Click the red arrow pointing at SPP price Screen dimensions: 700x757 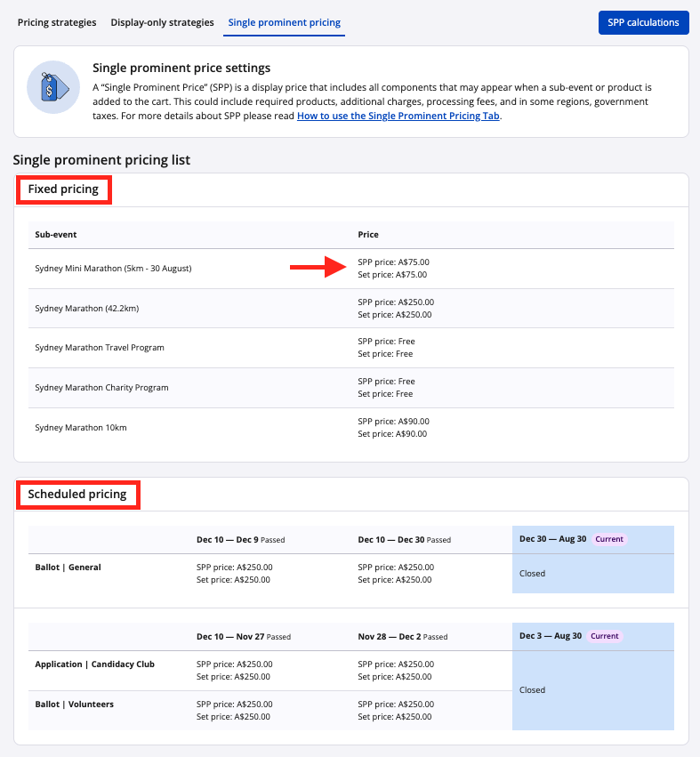pyautogui.click(x=318, y=269)
